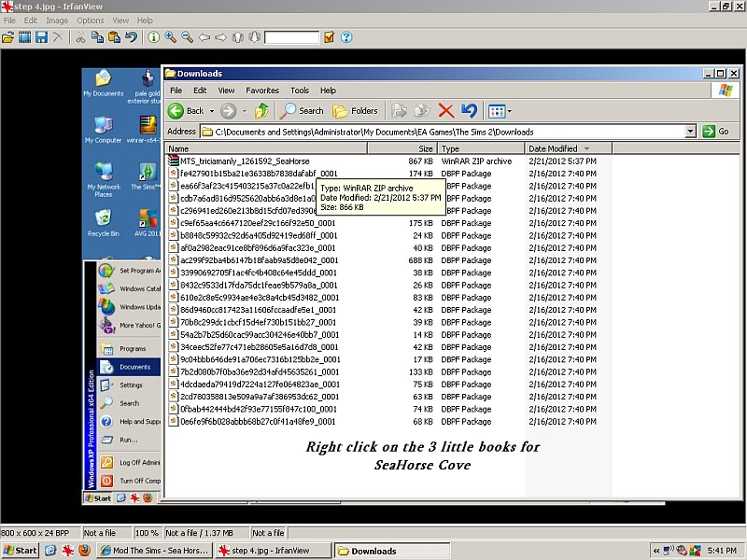Launch Firefox from quick launch
The image size is (747, 560).
[x=84, y=551]
